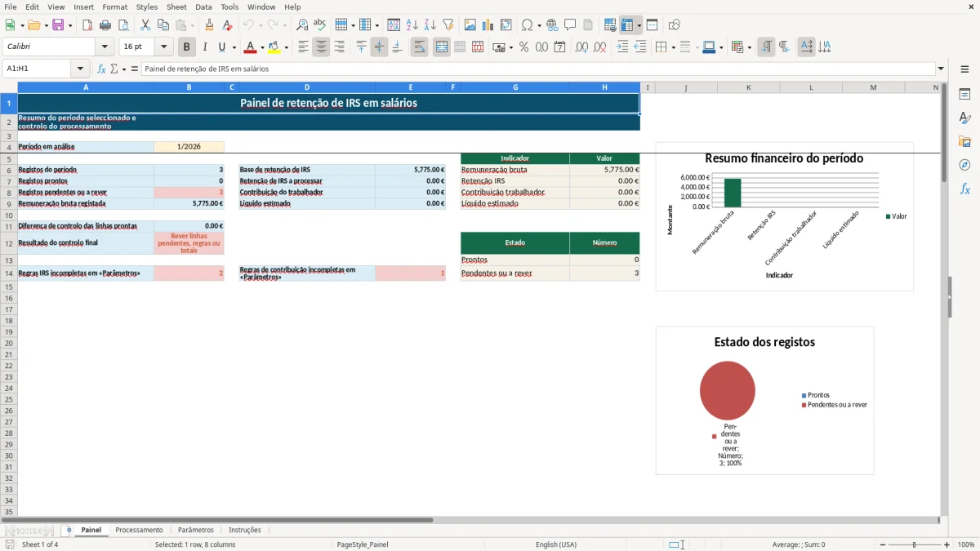This screenshot has height=551, width=980.
Task: Toggle Center Horizontally alignment
Action: (x=321, y=47)
